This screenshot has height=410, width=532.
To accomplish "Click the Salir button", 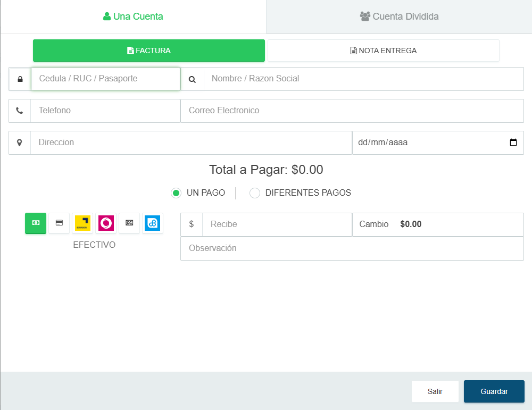I will [435, 391].
